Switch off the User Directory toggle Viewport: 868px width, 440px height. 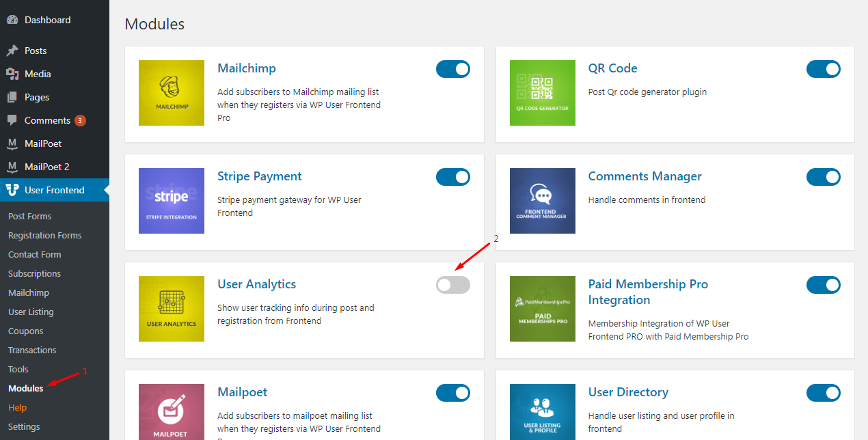coord(824,393)
